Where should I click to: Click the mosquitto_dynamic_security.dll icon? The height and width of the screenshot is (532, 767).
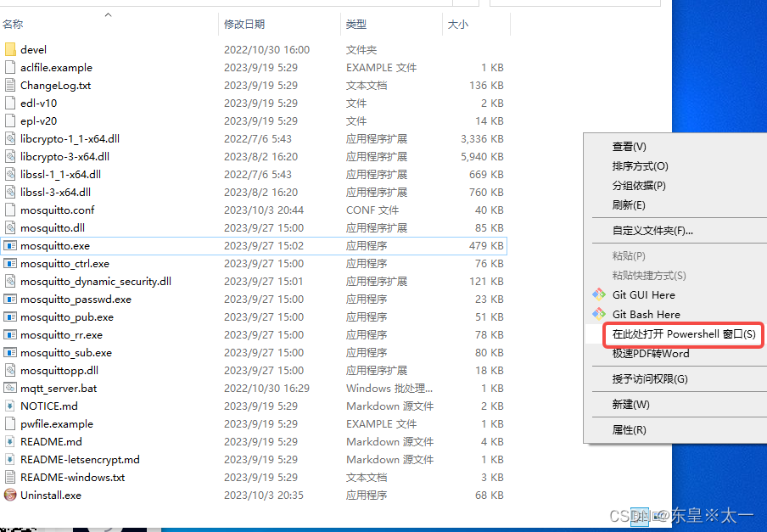pos(10,281)
